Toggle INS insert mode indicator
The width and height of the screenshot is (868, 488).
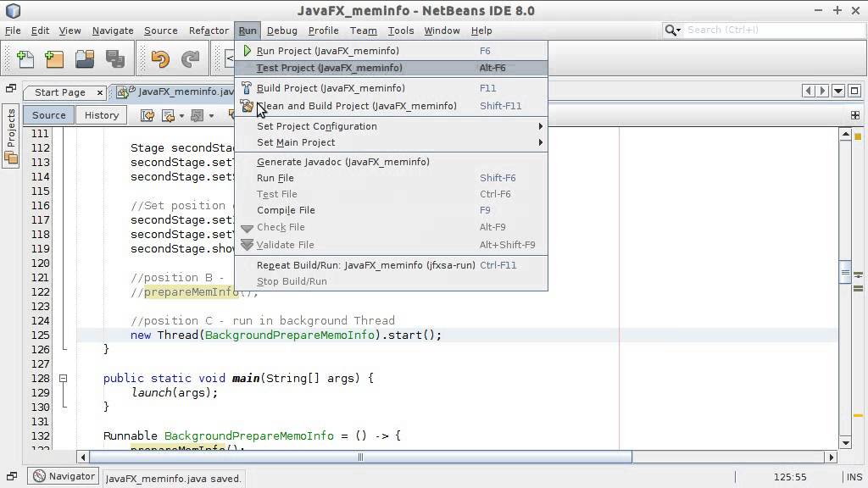(x=854, y=477)
